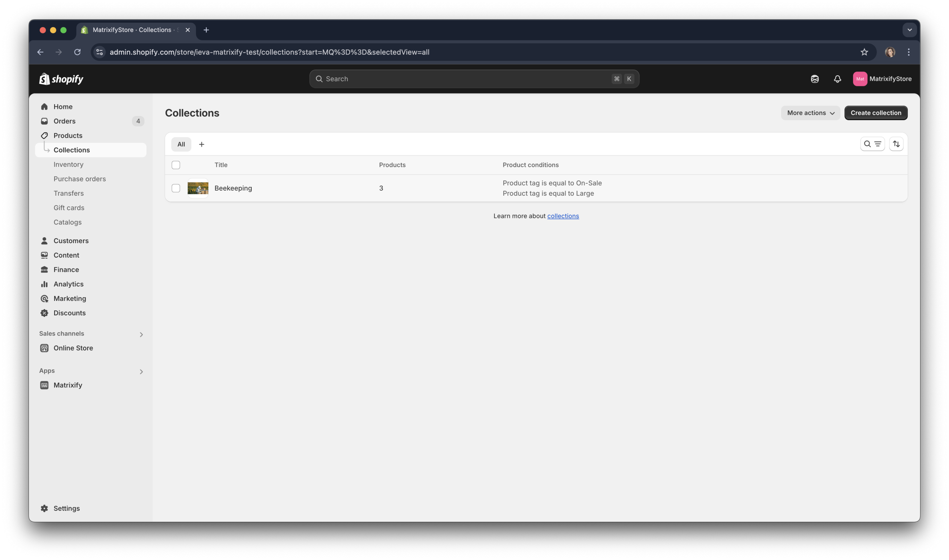This screenshot has width=949, height=560.
Task: Bookmark page with star icon
Action: point(864,52)
